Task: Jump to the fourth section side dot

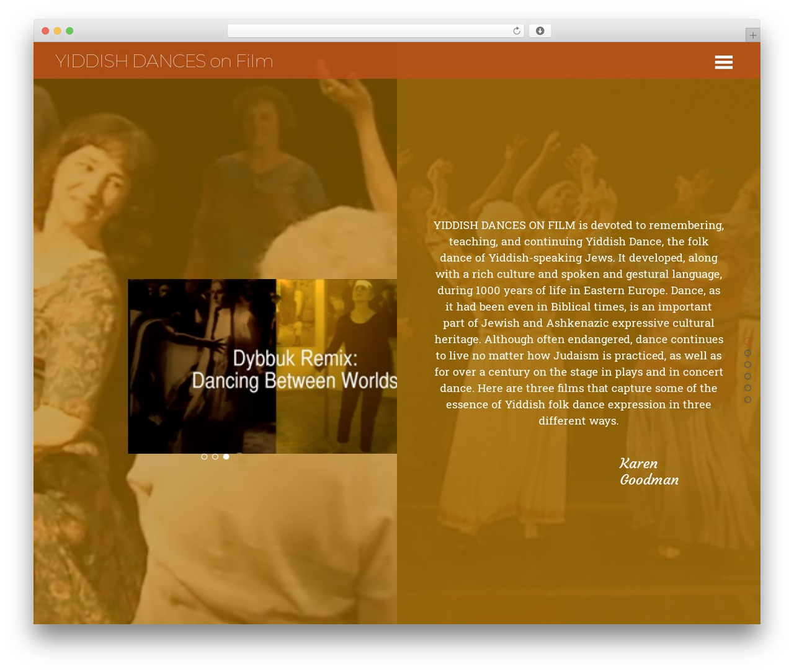Action: pos(747,376)
